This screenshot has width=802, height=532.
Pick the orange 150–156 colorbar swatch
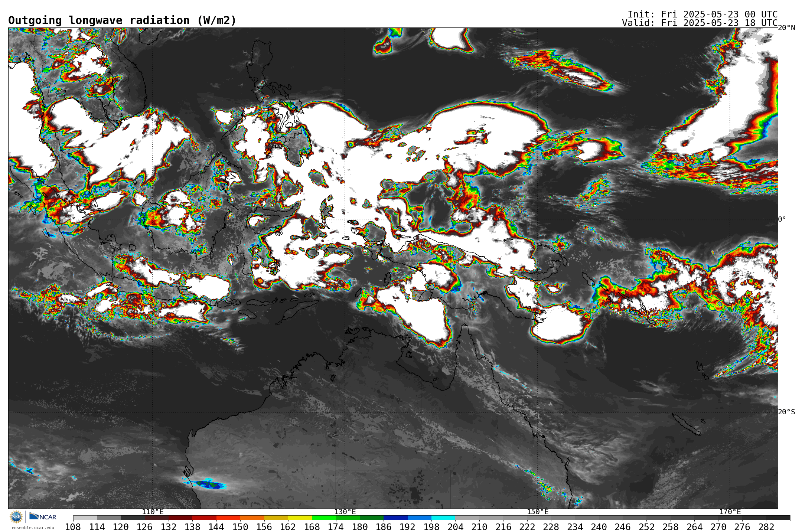(252, 518)
